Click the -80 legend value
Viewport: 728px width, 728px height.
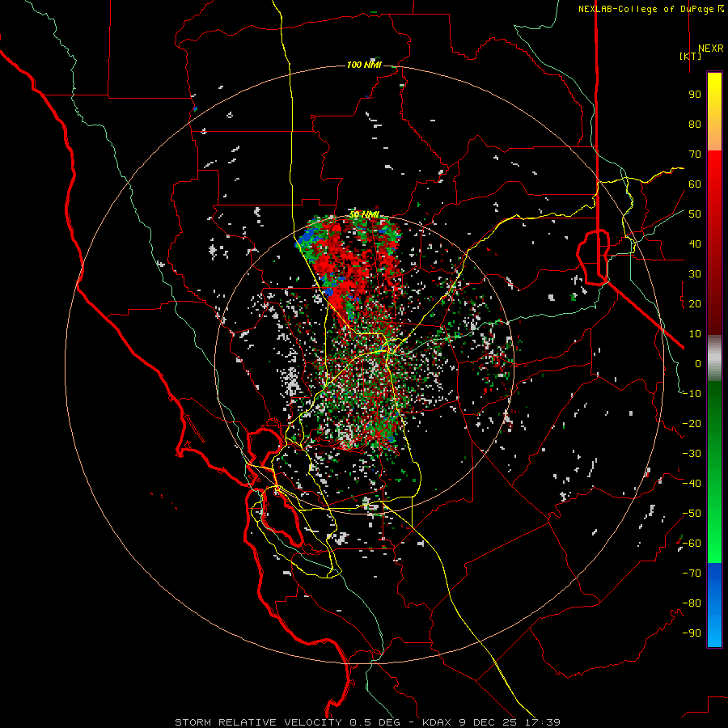(692, 603)
